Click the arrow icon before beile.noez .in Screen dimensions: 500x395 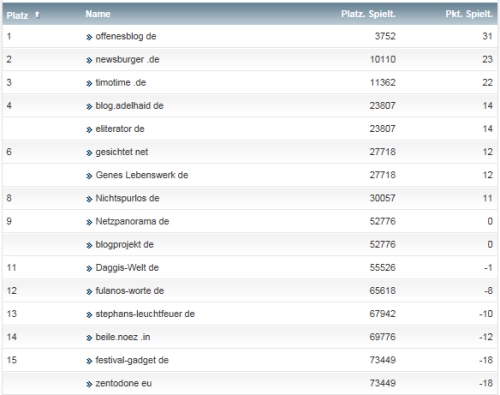[89, 338]
